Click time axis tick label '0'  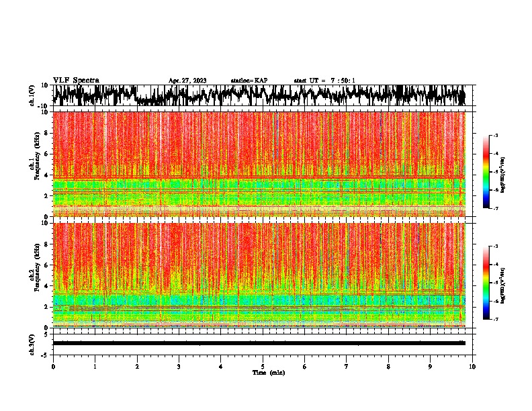[53, 367]
